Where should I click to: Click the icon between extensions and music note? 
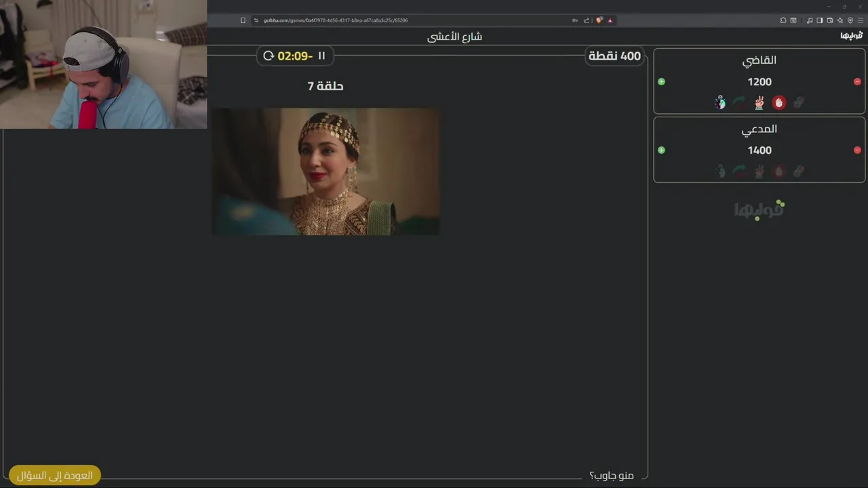[x=793, y=20]
